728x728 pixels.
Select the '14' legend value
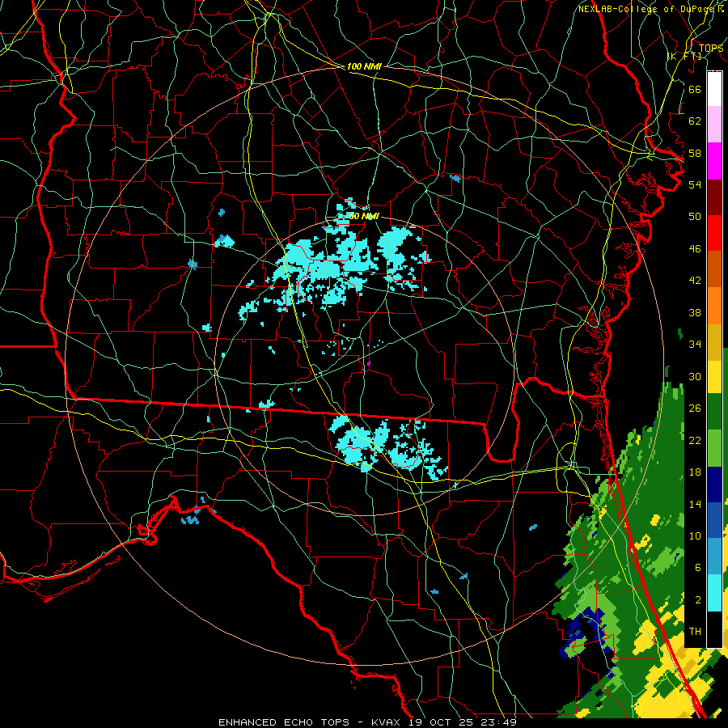point(695,504)
